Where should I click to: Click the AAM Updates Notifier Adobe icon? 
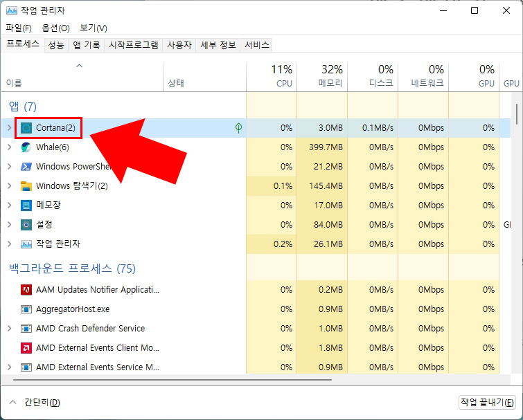click(x=26, y=290)
